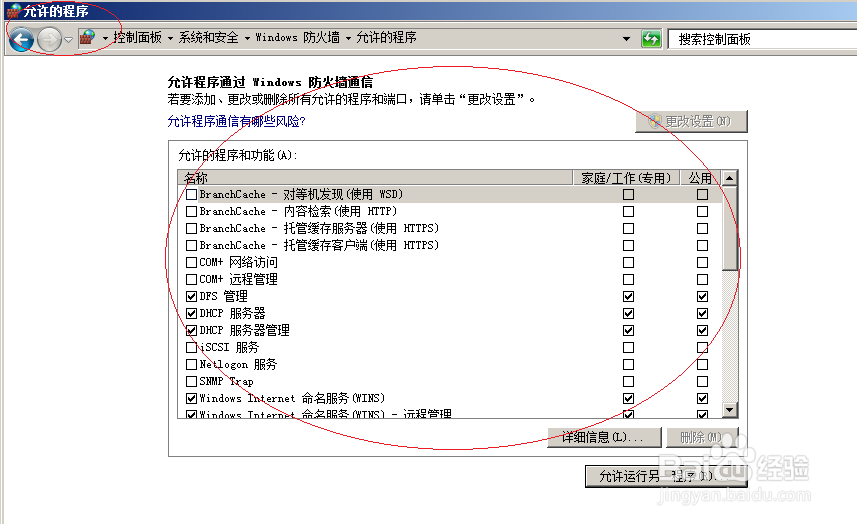Screen dimensions: 857x524
Task: Click the 更改设置 button
Action: [x=691, y=121]
